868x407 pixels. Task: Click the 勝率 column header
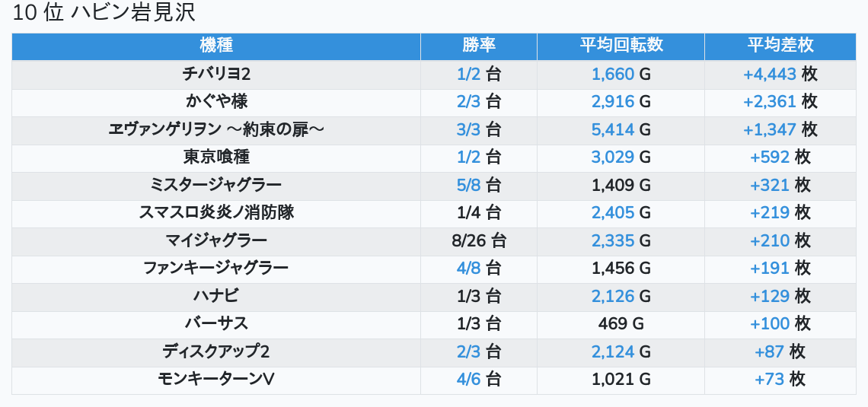pyautogui.click(x=479, y=46)
